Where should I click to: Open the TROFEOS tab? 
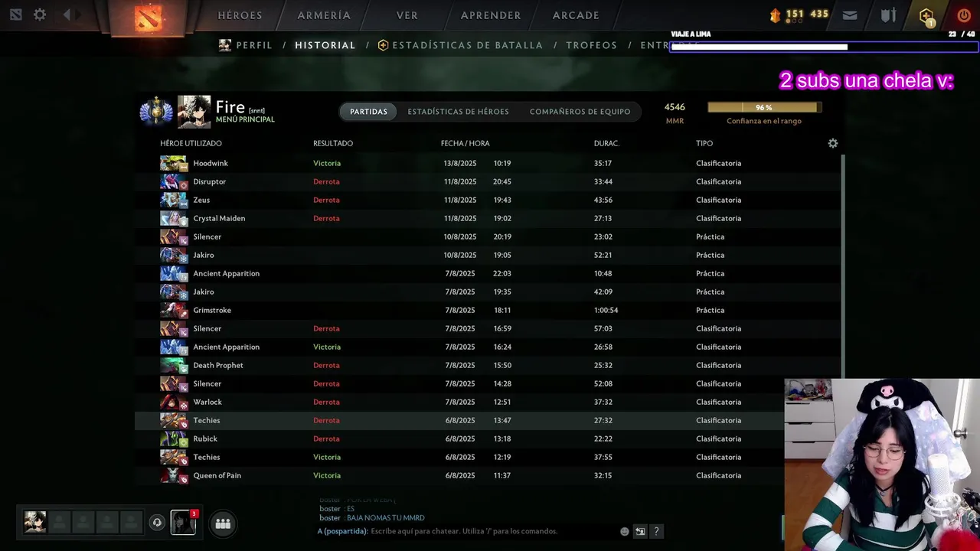[592, 45]
